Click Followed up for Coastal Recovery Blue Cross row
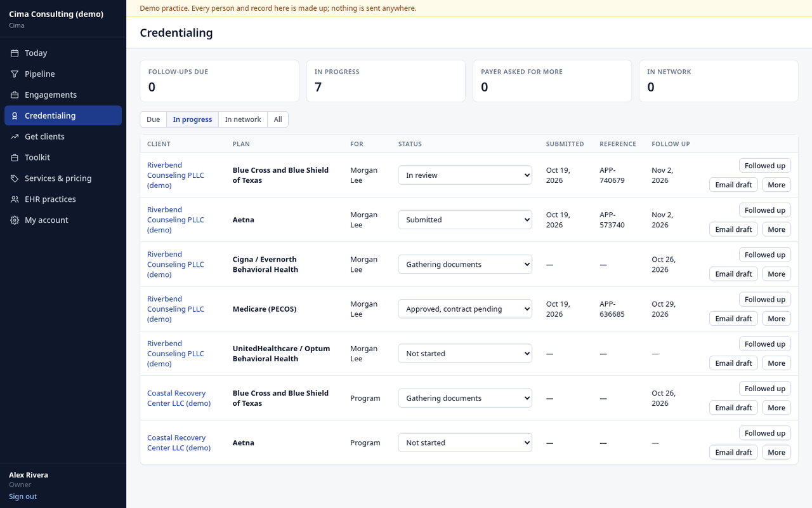This screenshot has height=508, width=812. (x=765, y=389)
